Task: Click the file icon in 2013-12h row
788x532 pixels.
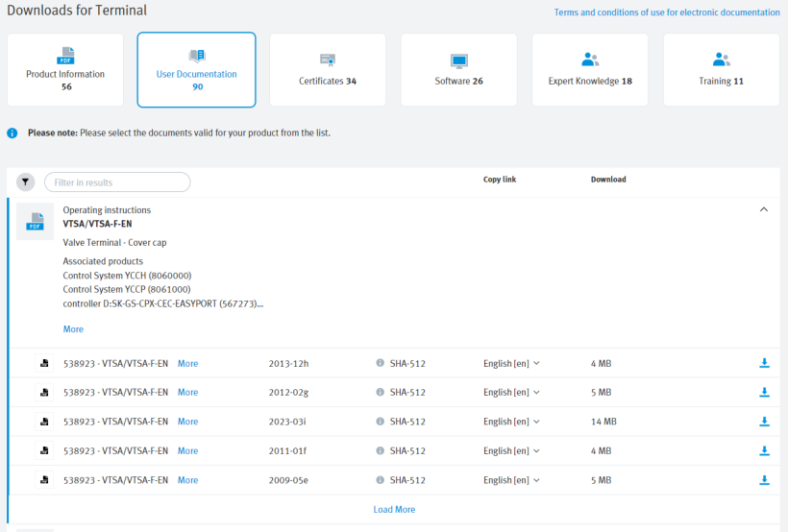Action: (44, 363)
